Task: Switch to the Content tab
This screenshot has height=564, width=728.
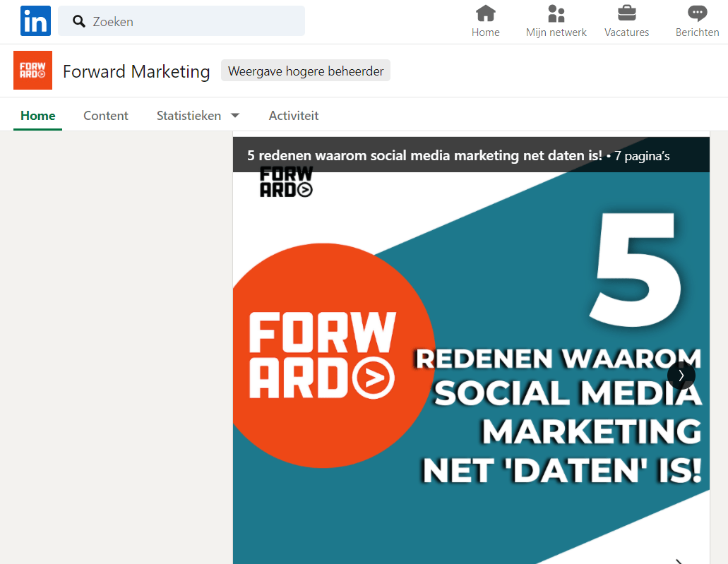Action: pyautogui.click(x=105, y=116)
